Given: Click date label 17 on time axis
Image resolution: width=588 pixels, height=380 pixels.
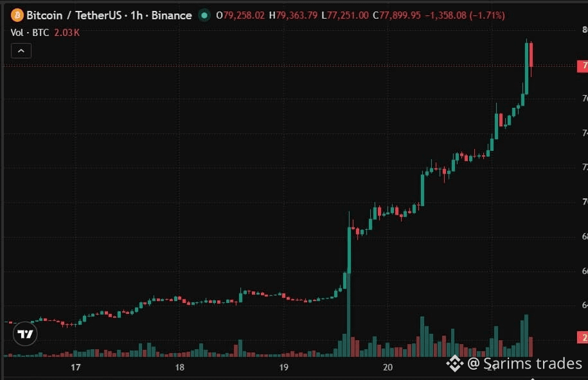Looking at the screenshot, I should pyautogui.click(x=76, y=367).
